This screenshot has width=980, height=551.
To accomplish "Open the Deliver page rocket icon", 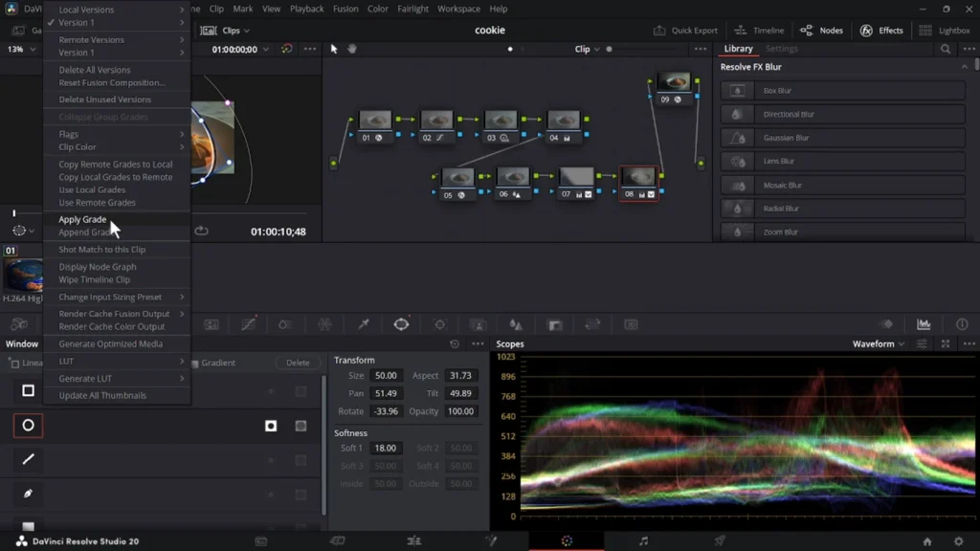I will click(x=719, y=541).
